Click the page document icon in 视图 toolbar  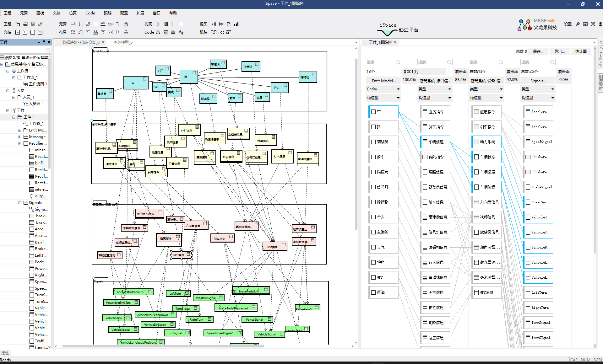(229, 24)
